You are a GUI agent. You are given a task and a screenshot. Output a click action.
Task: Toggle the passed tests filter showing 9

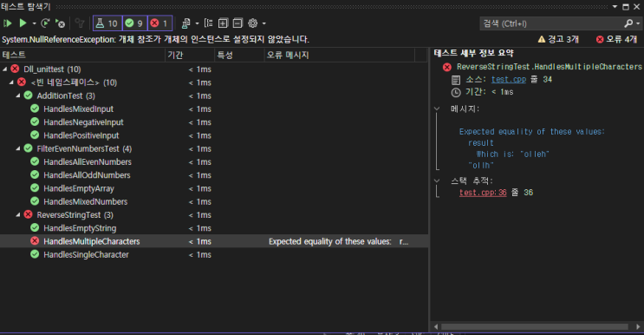coord(134,23)
